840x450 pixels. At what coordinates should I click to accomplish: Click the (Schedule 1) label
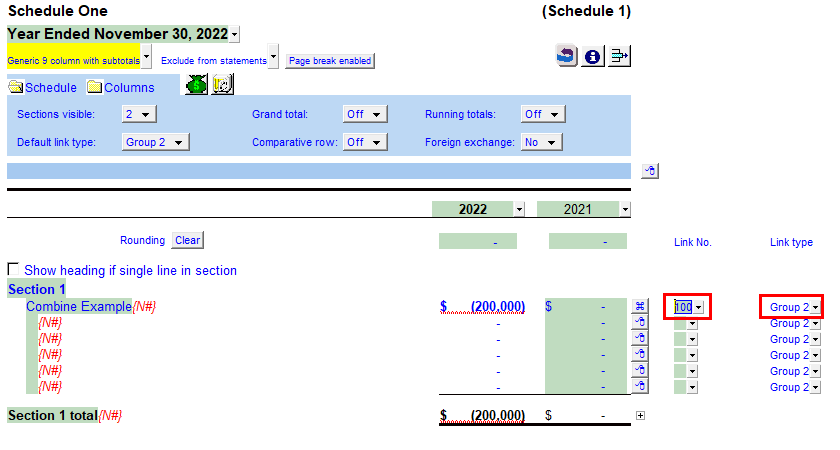click(586, 11)
